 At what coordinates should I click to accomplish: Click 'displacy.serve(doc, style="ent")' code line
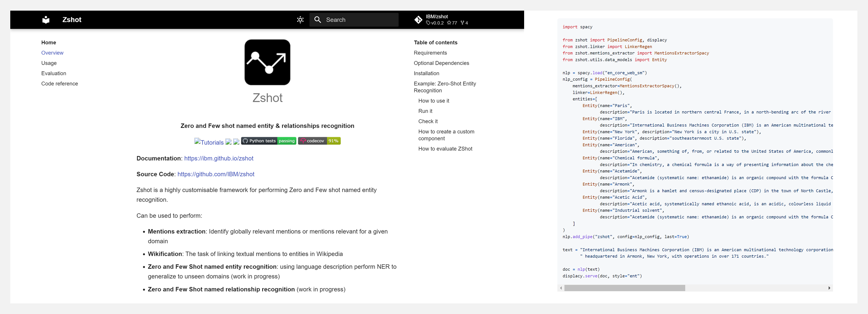click(602, 276)
